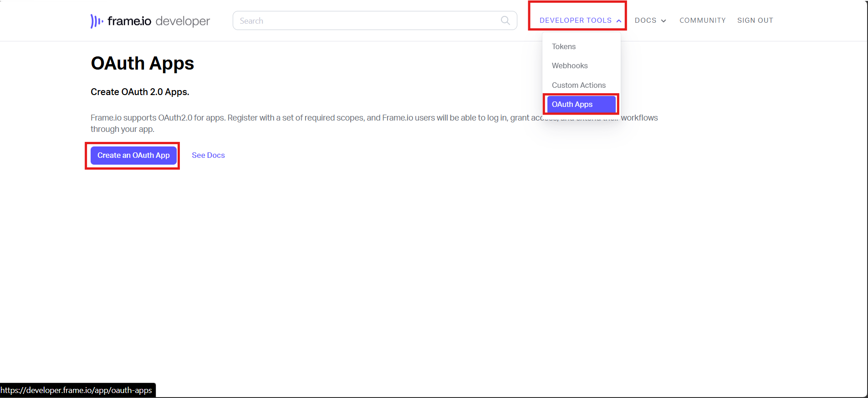Screen dimensions: 868x398
Task: Open the See Docs link
Action: click(208, 156)
